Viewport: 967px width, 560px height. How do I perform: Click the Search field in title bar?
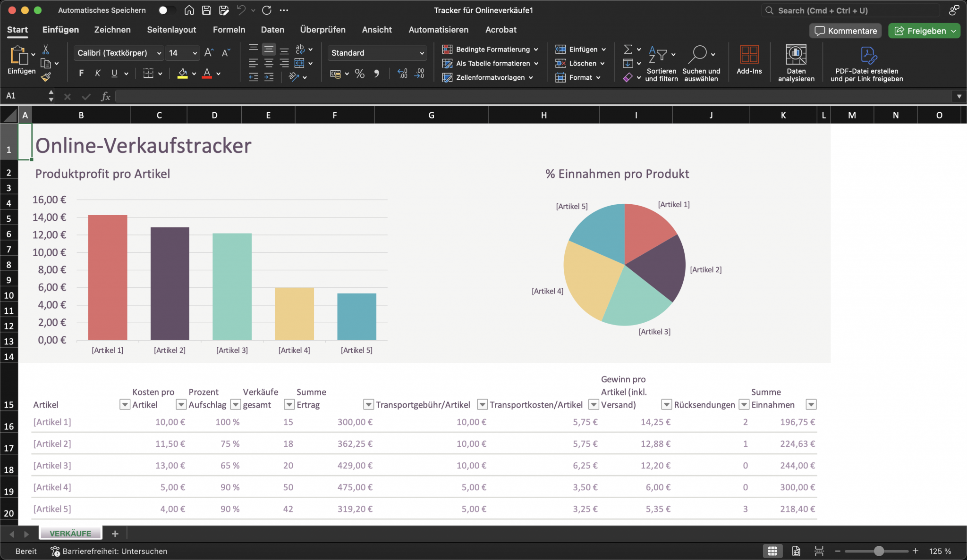(x=851, y=10)
